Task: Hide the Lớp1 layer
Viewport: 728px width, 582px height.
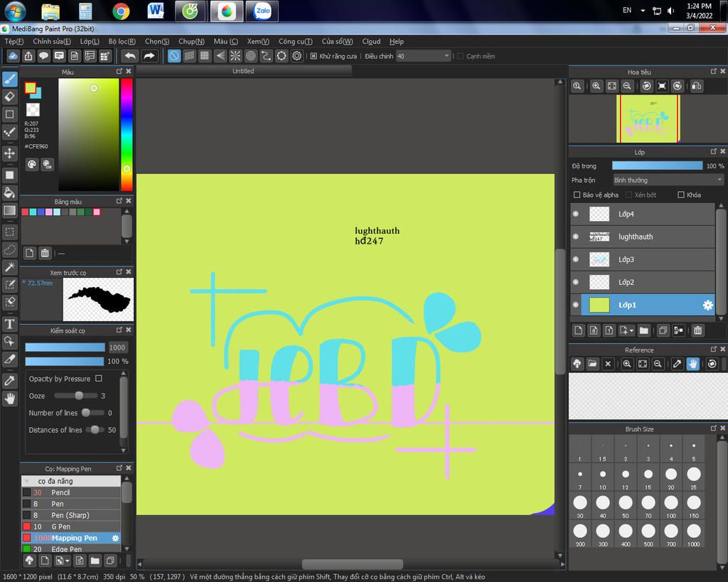Action: (576, 305)
